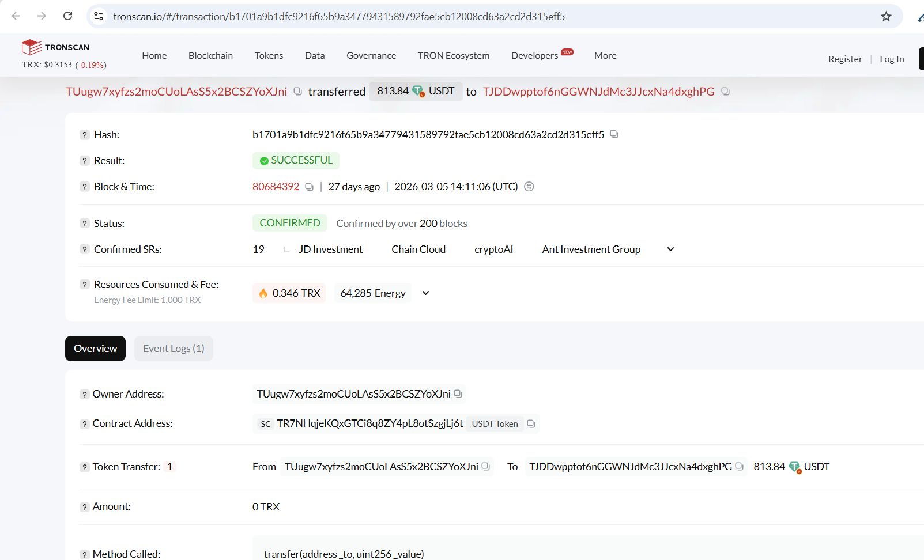Open the More menu
The image size is (924, 560).
(x=605, y=56)
